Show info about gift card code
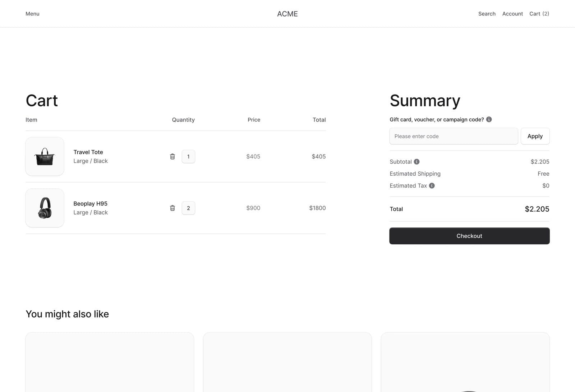This screenshot has width=575, height=392. (x=489, y=119)
